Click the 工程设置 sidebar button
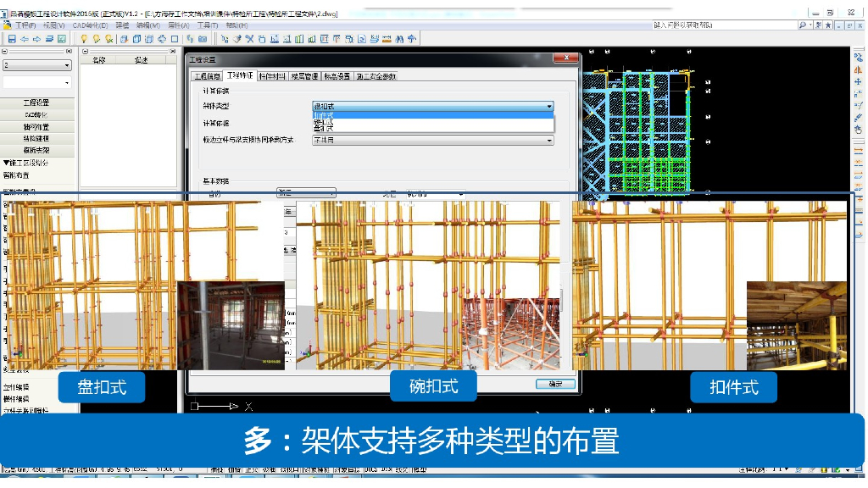 click(36, 103)
